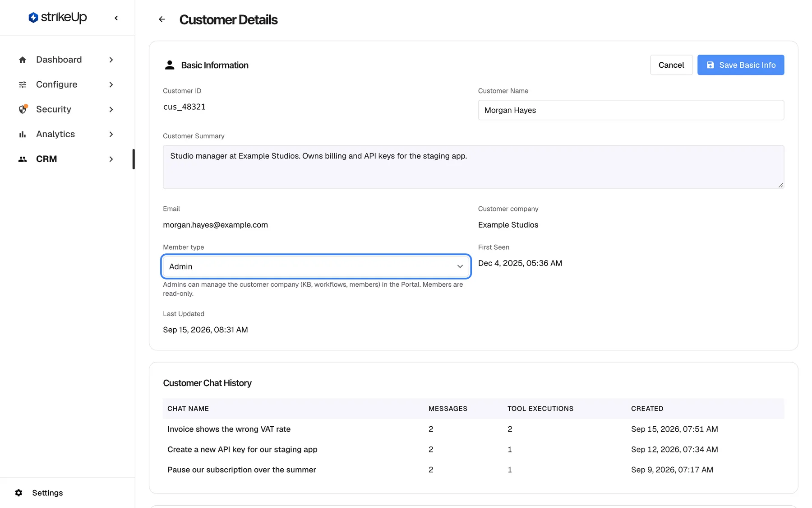Image resolution: width=812 pixels, height=508 pixels.
Task: Go back using the arrow icon
Action: (162, 19)
